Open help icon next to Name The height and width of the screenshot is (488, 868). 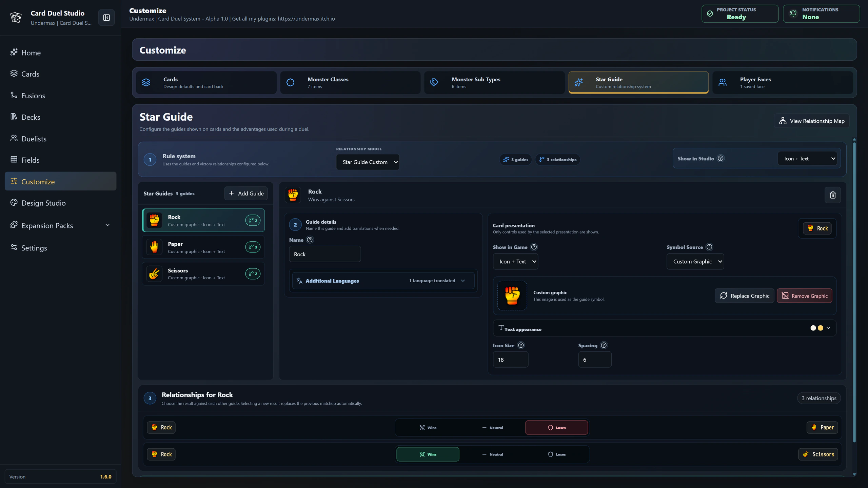[310, 240]
